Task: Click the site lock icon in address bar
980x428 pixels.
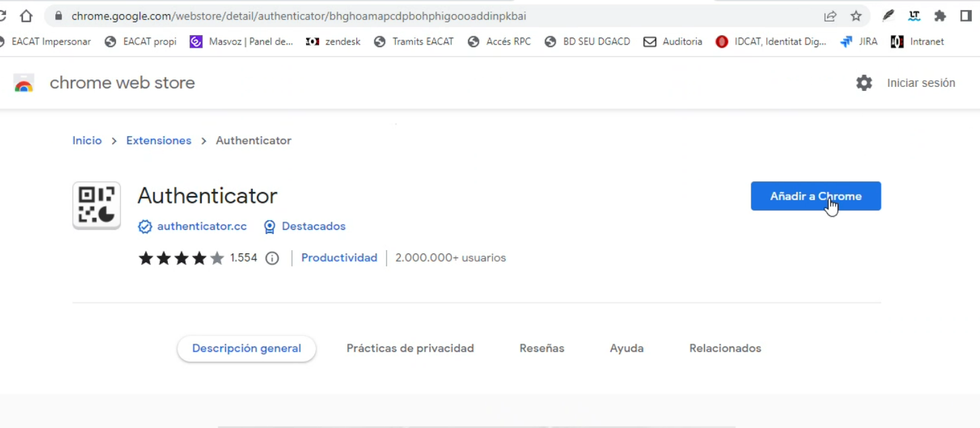Action: pyautogui.click(x=59, y=16)
